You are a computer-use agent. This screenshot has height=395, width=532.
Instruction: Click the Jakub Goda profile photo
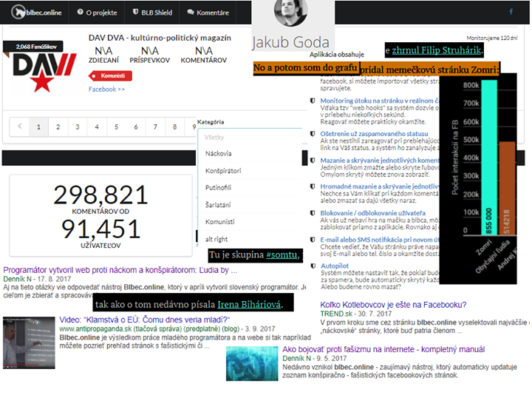(291, 13)
